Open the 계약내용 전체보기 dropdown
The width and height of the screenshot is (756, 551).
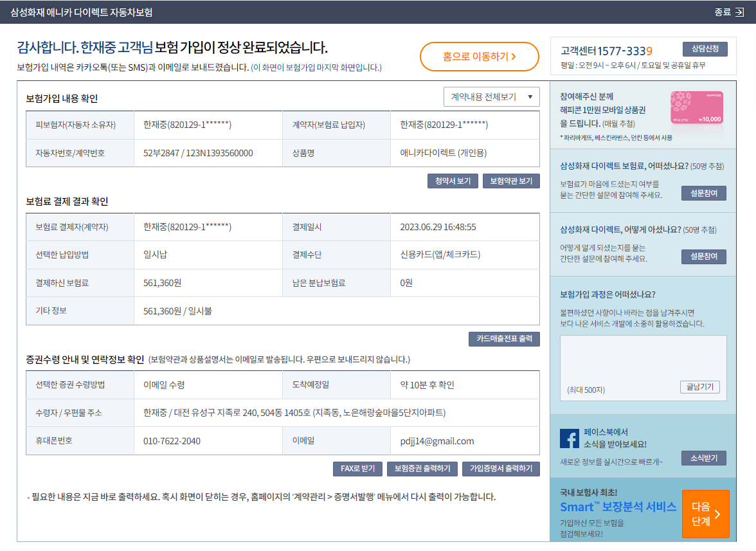[491, 96]
